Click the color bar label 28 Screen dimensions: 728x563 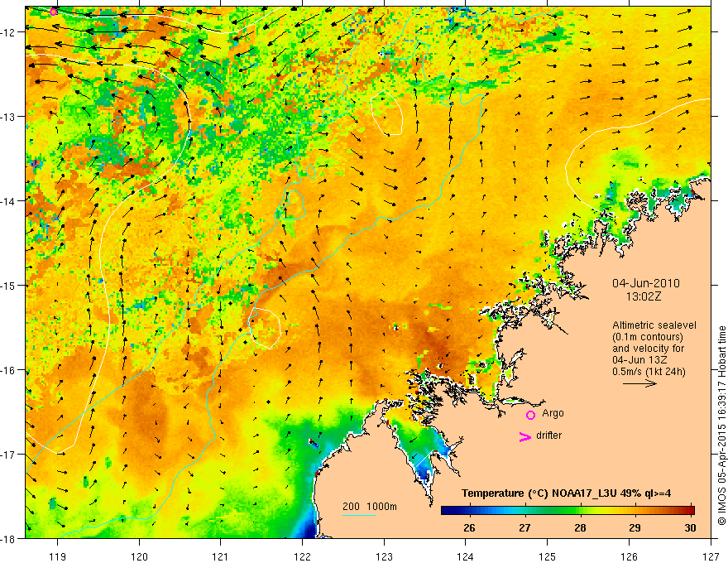[x=580, y=527]
